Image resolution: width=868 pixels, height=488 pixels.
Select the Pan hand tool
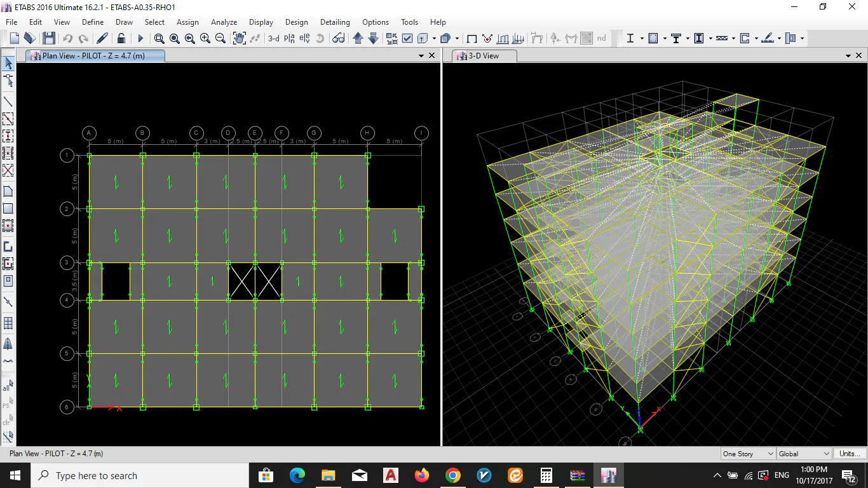239,39
